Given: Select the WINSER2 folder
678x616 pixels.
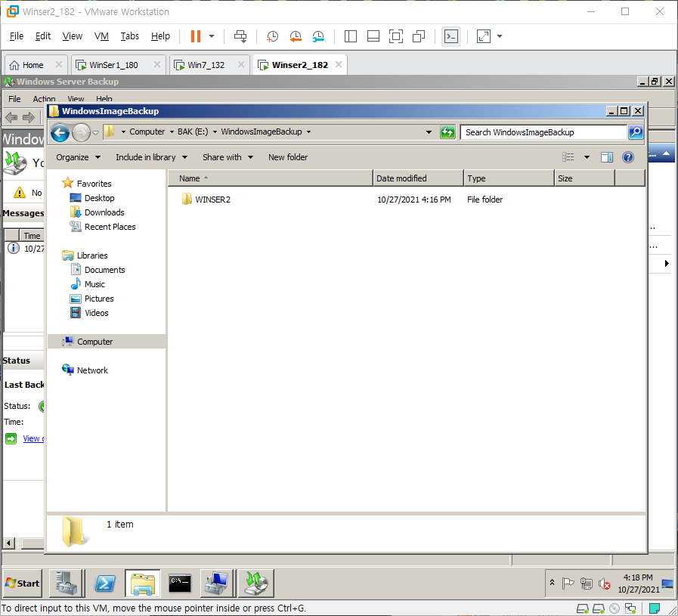Looking at the screenshot, I should coord(212,200).
